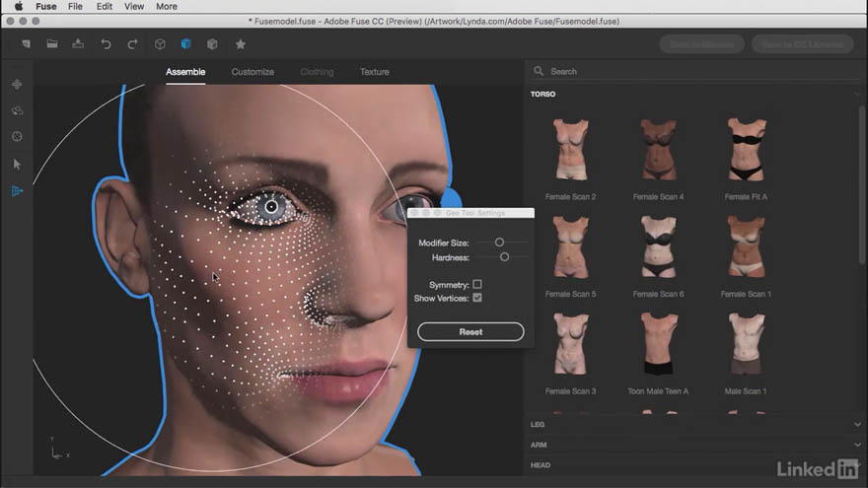This screenshot has height=488, width=868.
Task: Click the Save to CC Libraries button
Action: 802,44
